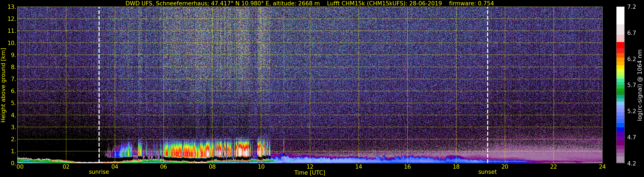Click the '10' tick on the time axis
This screenshot has width=644, height=177.
[x=261, y=167]
